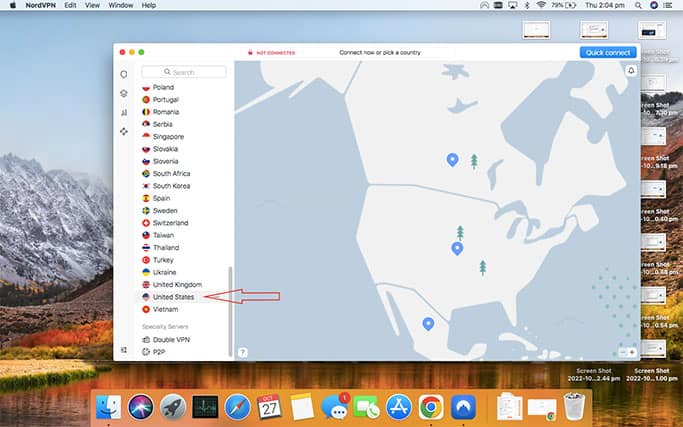Click the Bluetooth menu bar icon
The width and height of the screenshot is (683, 427).
pyautogui.click(x=527, y=5)
